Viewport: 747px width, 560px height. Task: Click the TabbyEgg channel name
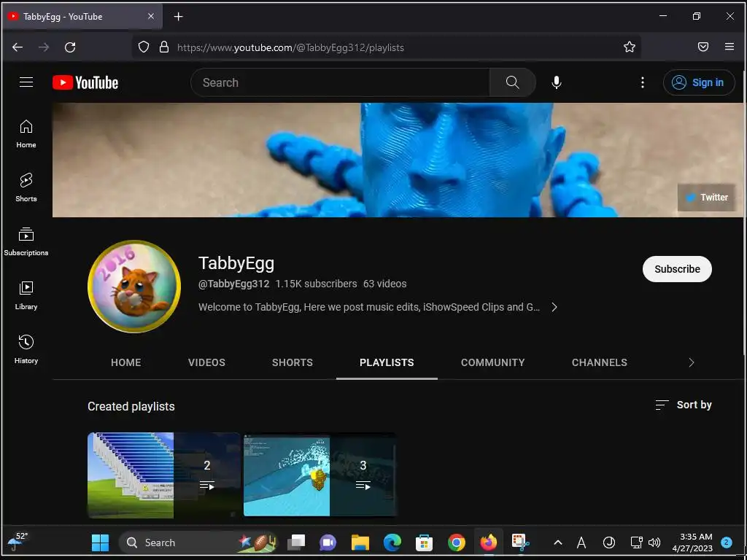point(236,263)
